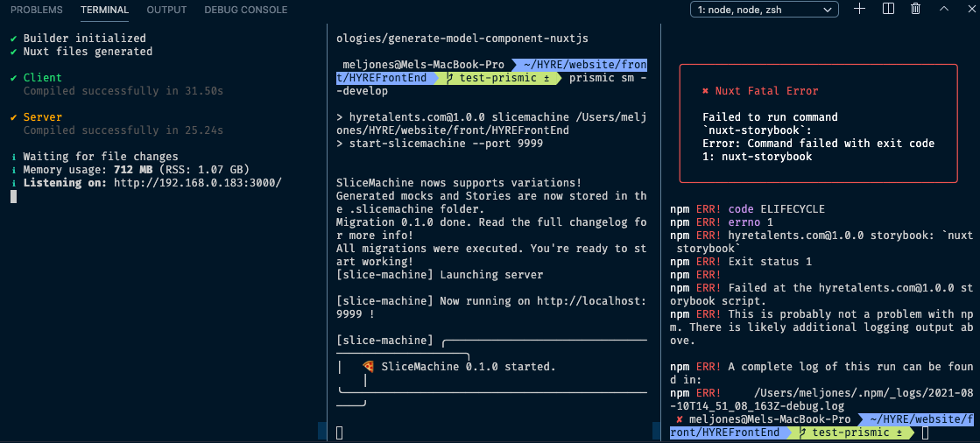This screenshot has width=980, height=443.
Task: Click 'Waiting for file changes' line
Action: (x=101, y=157)
